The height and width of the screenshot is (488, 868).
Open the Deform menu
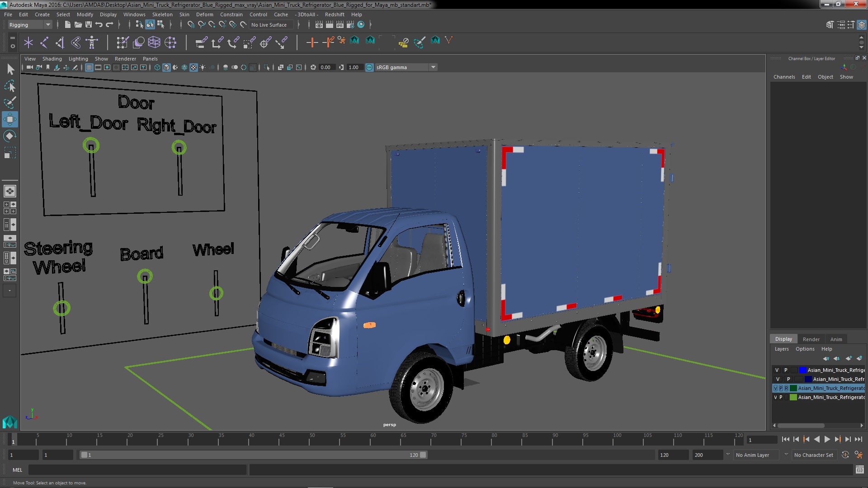pos(204,14)
